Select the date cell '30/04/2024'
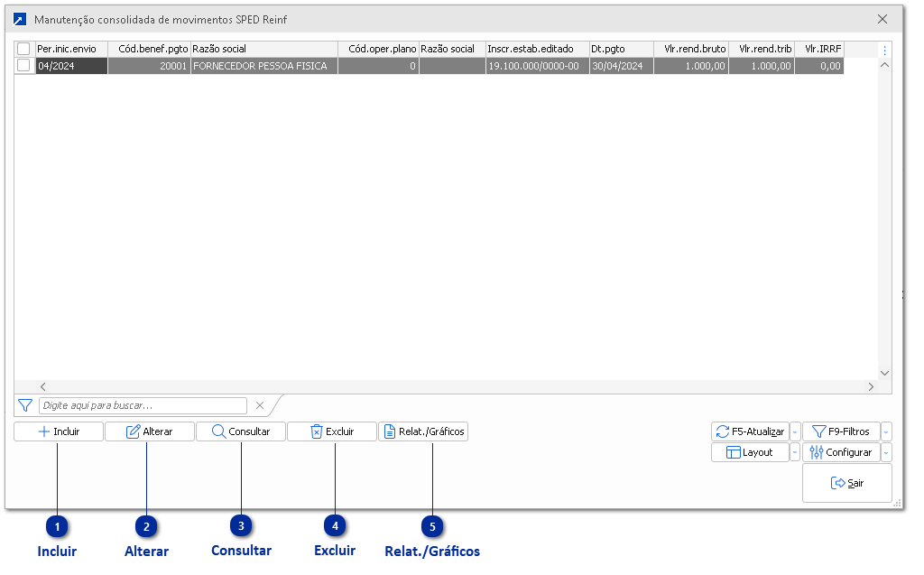This screenshot has width=924, height=575. [622, 66]
